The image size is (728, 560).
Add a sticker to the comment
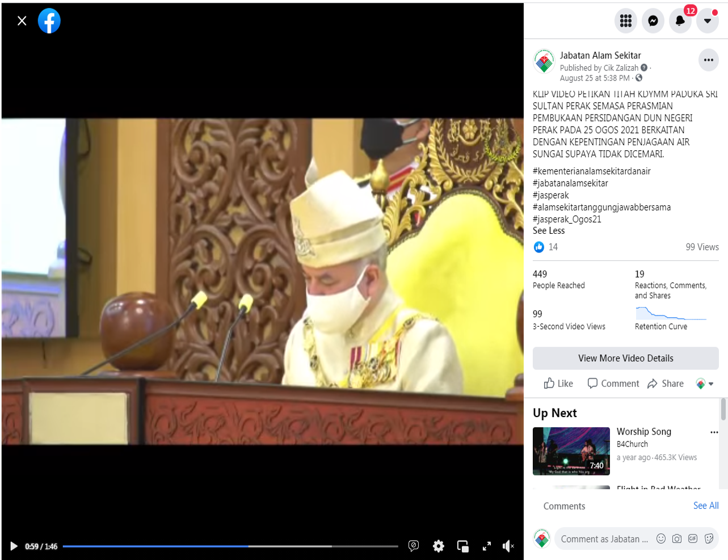(709, 539)
